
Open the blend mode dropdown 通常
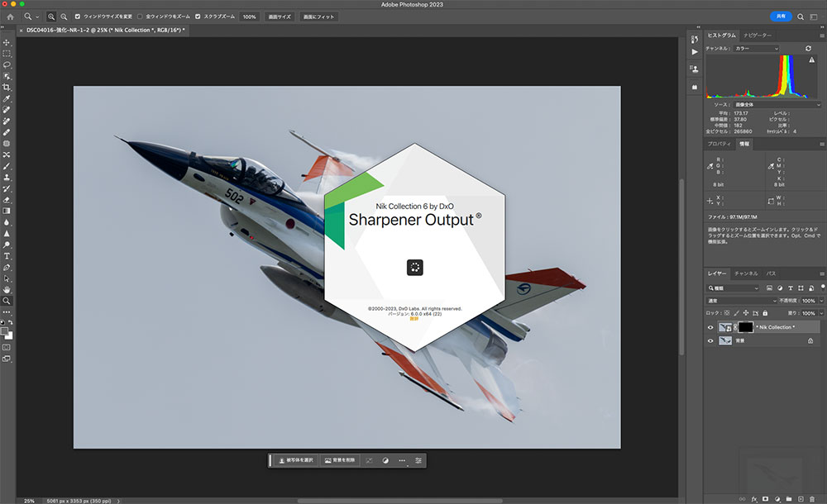click(x=742, y=301)
